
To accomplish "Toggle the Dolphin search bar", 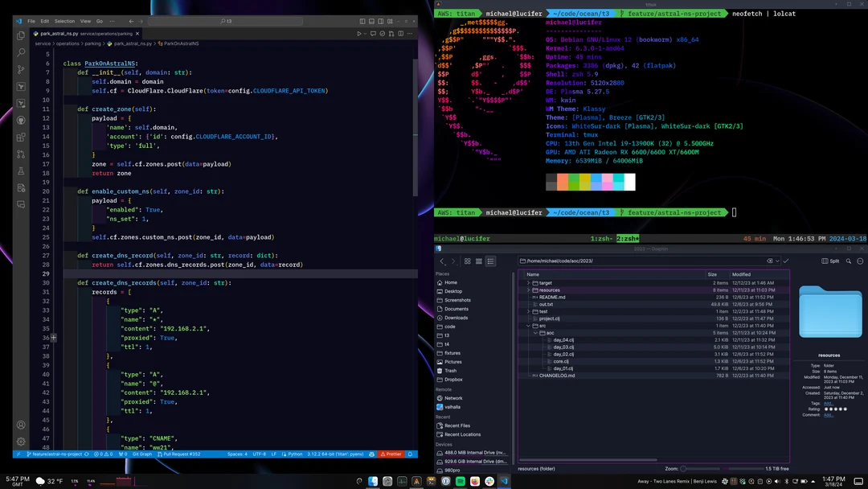I will point(847,261).
